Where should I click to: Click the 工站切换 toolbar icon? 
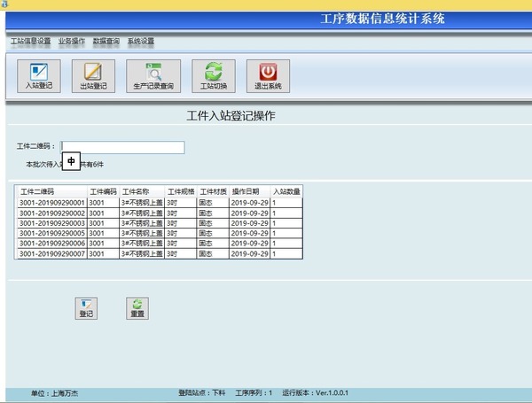coord(213,76)
